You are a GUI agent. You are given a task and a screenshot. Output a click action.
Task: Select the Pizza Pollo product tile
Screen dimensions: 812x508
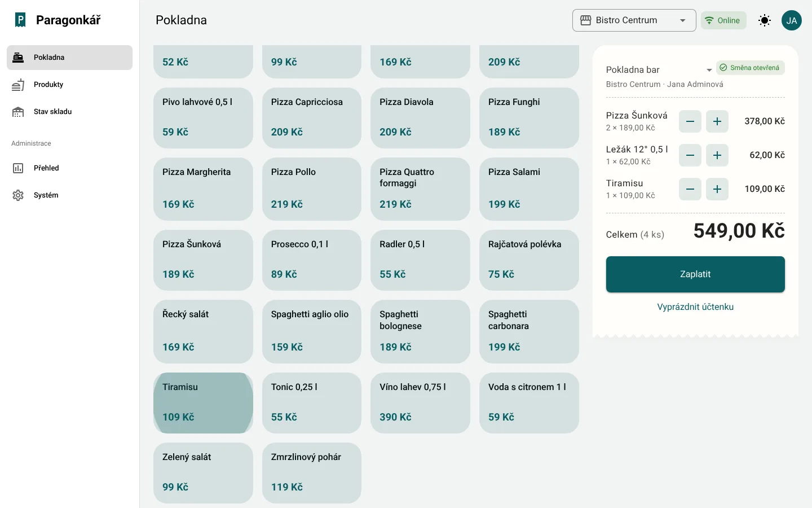(x=312, y=189)
